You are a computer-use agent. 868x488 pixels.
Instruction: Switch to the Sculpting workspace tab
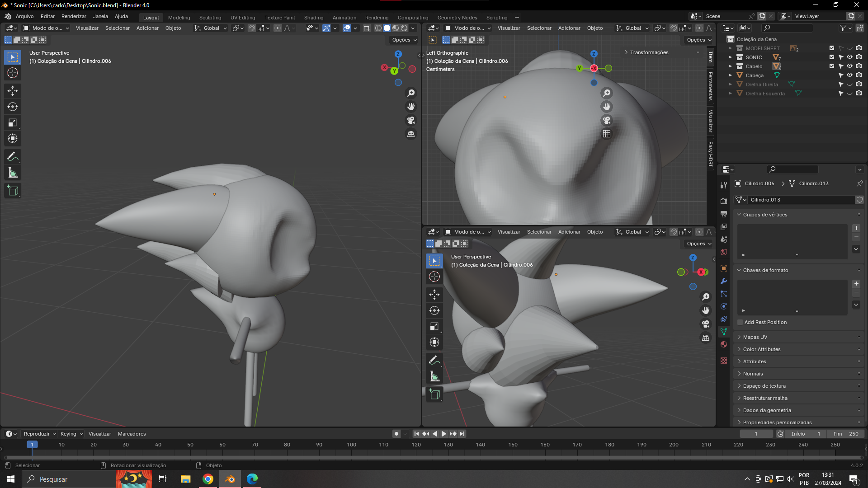click(x=210, y=18)
